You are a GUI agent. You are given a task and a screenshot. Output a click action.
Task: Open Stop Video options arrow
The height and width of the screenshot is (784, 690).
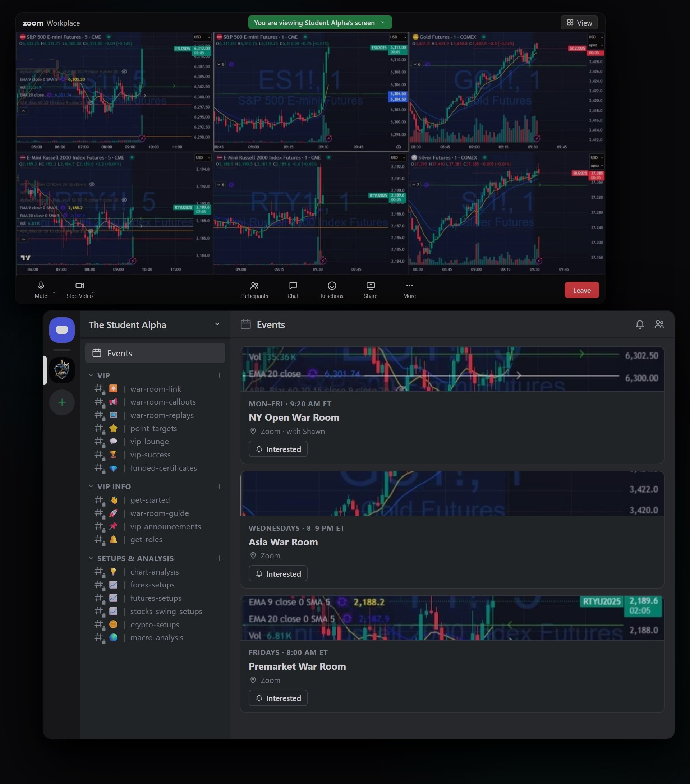92,292
